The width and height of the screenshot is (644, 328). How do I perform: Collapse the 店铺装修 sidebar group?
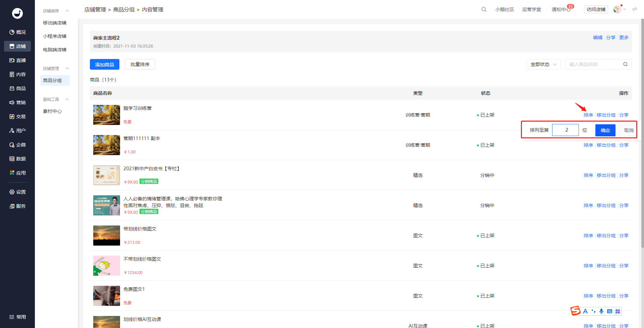(67, 11)
